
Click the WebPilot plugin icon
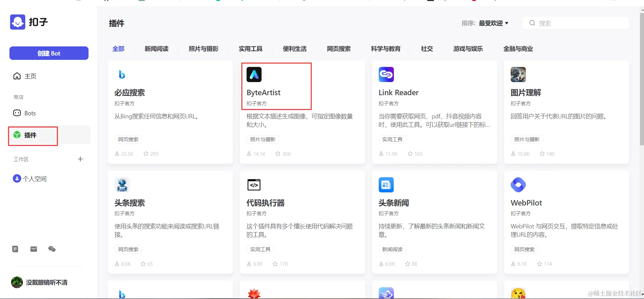[x=518, y=185]
